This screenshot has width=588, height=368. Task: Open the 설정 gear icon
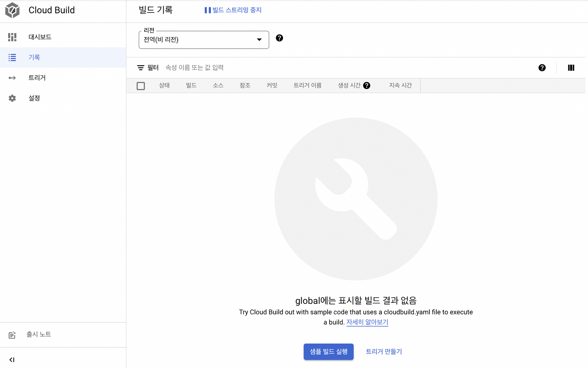coord(12,98)
